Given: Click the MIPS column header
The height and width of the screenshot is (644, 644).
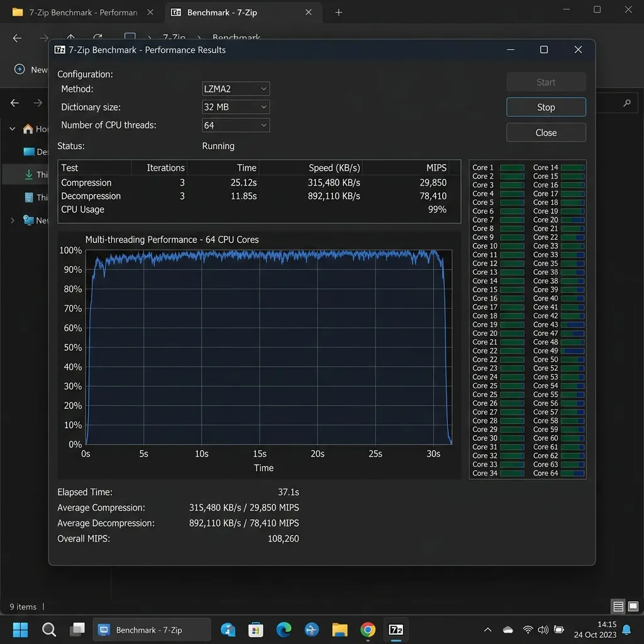Looking at the screenshot, I should tap(406, 167).
